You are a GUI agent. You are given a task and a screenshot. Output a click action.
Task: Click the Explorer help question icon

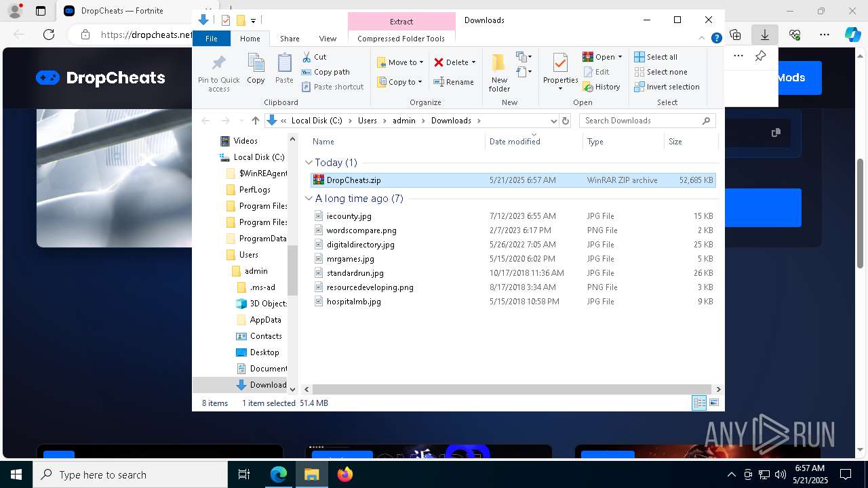coord(716,39)
